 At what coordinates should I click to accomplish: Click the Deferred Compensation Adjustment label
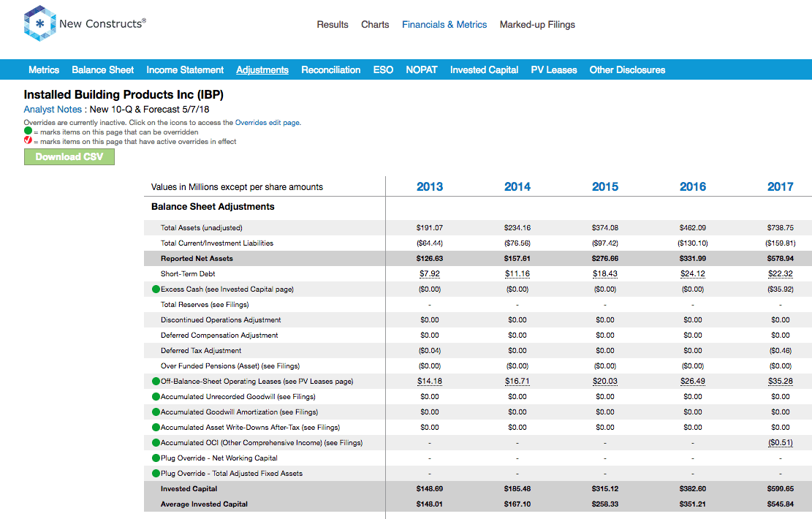point(219,336)
